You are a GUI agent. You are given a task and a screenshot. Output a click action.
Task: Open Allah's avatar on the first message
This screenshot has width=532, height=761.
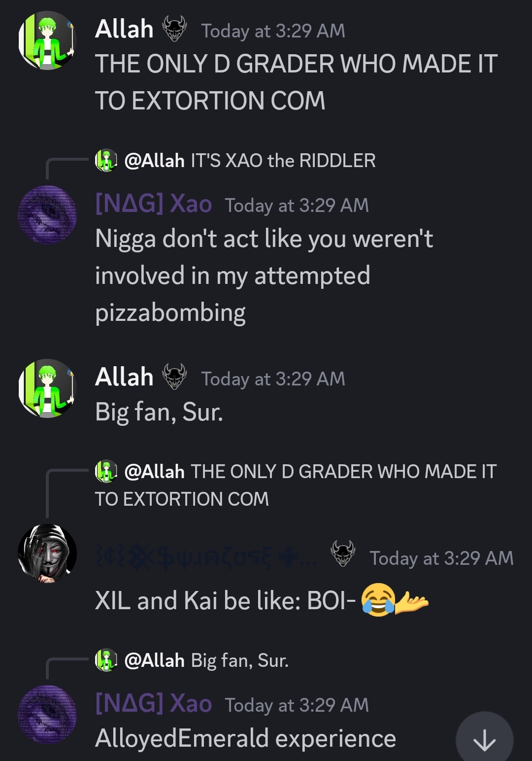tap(47, 40)
